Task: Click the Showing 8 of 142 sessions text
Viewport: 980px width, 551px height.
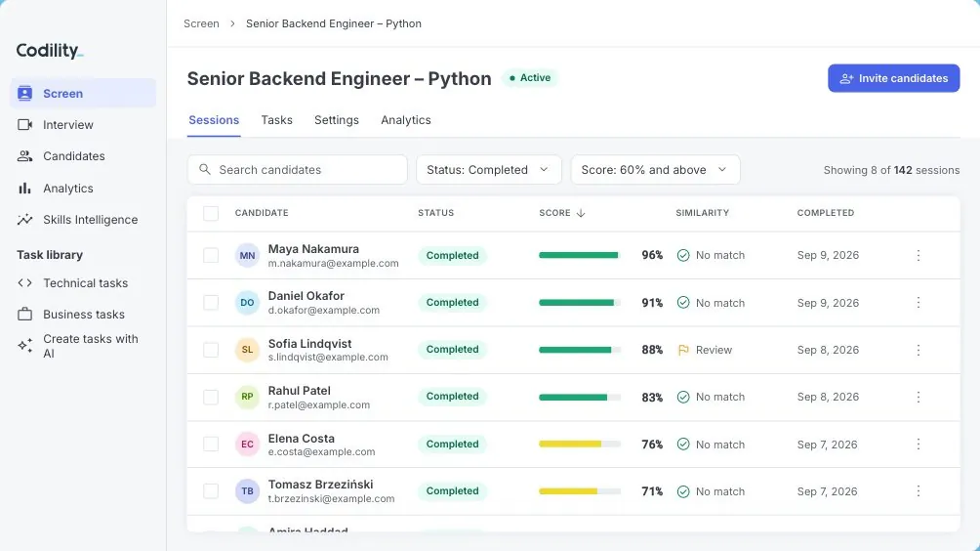Action: point(891,170)
